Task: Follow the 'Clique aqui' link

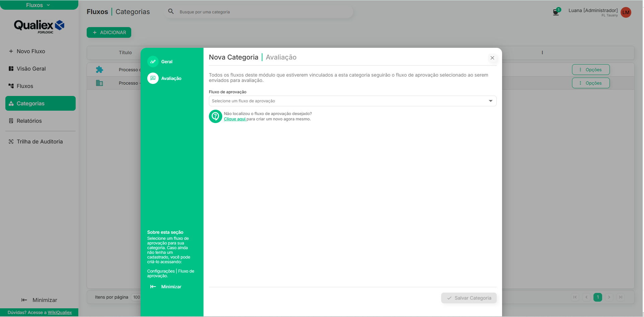Action: (x=235, y=119)
